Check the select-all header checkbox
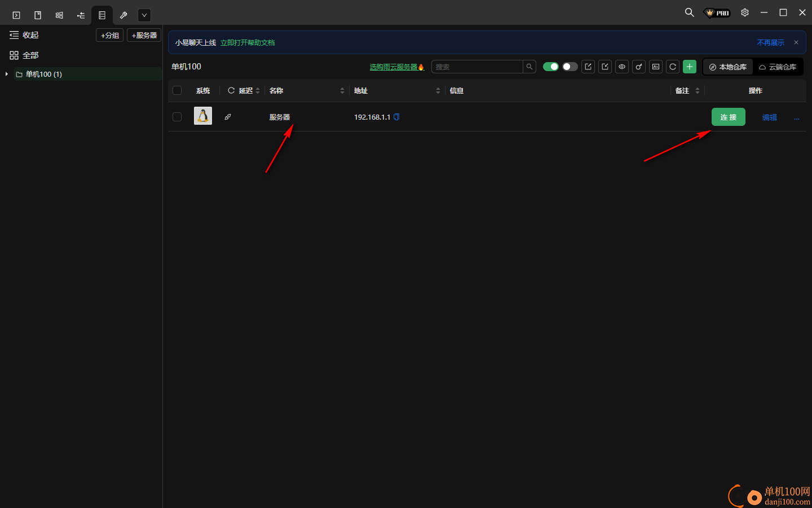812x508 pixels. pos(177,90)
